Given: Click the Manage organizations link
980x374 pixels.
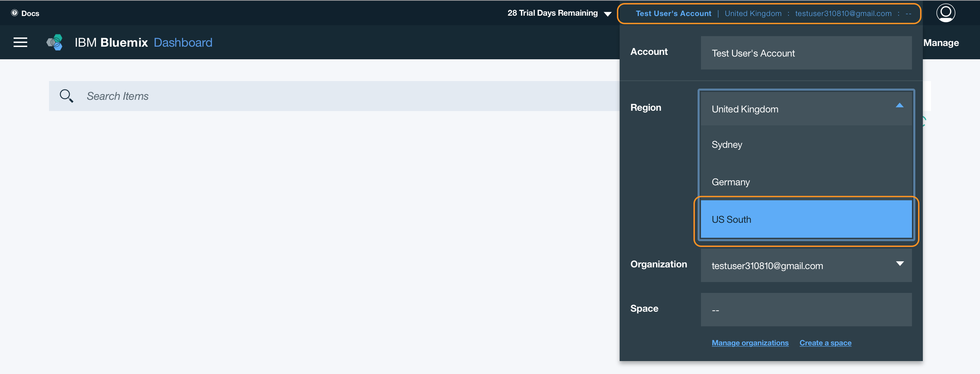Looking at the screenshot, I should click(x=750, y=343).
